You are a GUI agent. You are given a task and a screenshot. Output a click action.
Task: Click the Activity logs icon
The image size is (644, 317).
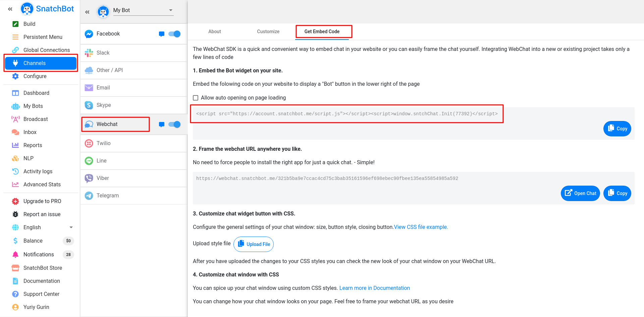click(15, 171)
